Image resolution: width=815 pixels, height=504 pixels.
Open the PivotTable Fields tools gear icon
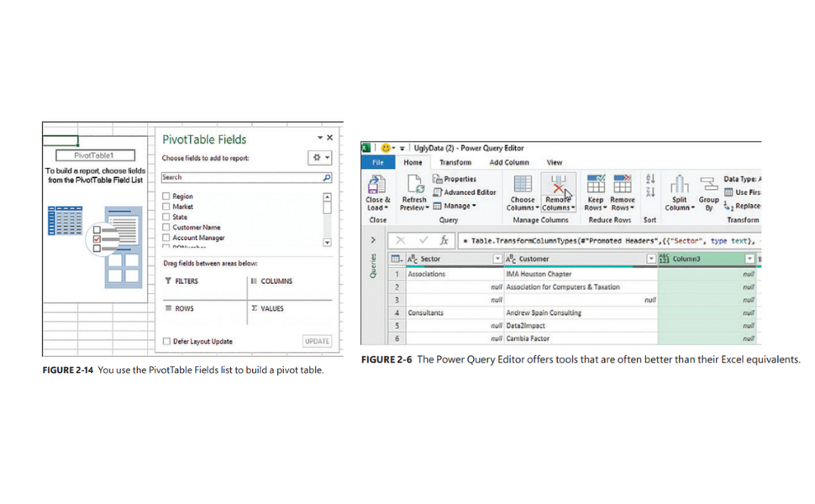(317, 157)
